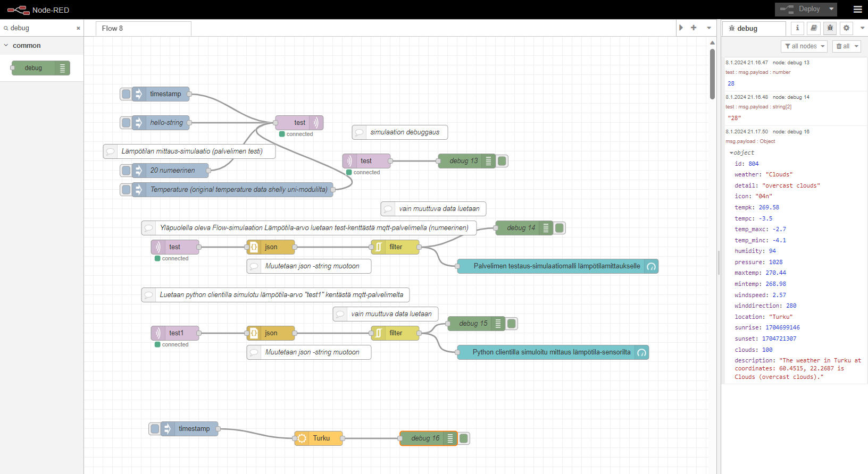Viewport: 868px width, 474px height.
Task: Open the flow list dropdown
Action: [709, 28]
